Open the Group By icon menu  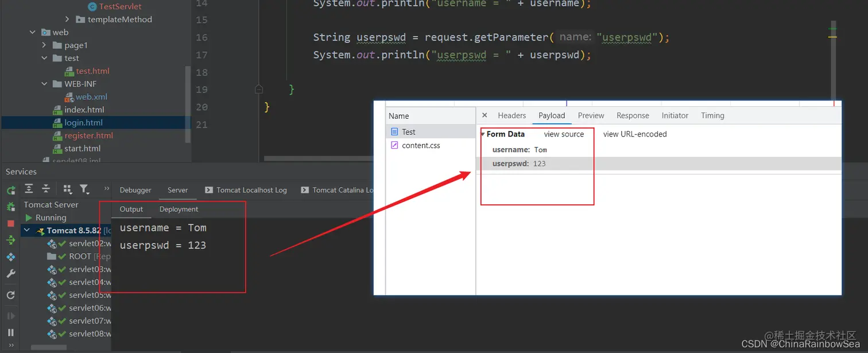(x=67, y=189)
